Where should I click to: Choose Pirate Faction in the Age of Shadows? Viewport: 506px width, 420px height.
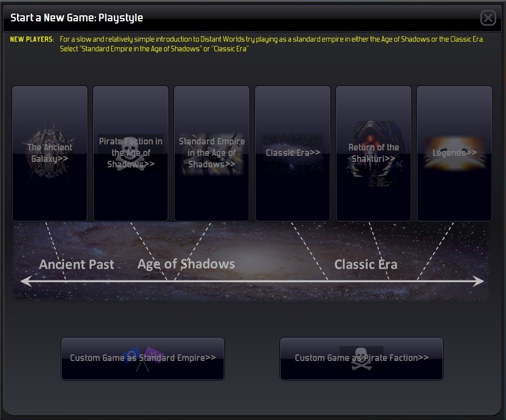[131, 153]
